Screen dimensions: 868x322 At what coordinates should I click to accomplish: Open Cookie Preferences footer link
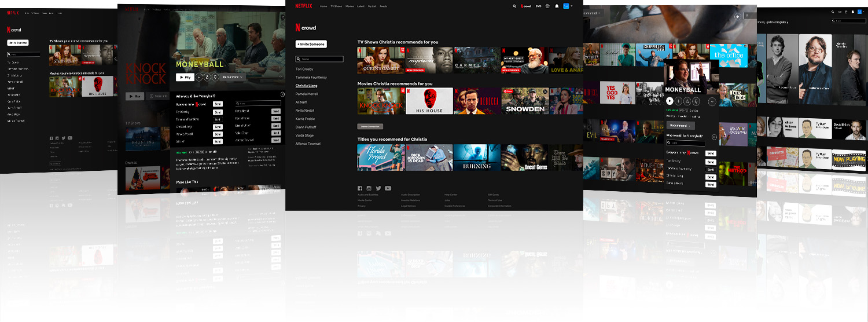point(455,206)
